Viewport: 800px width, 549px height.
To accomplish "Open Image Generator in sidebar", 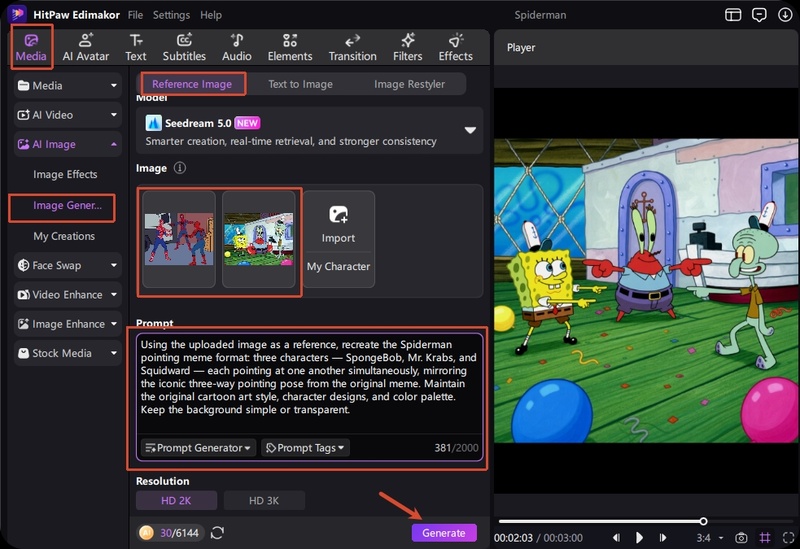I will coord(67,206).
